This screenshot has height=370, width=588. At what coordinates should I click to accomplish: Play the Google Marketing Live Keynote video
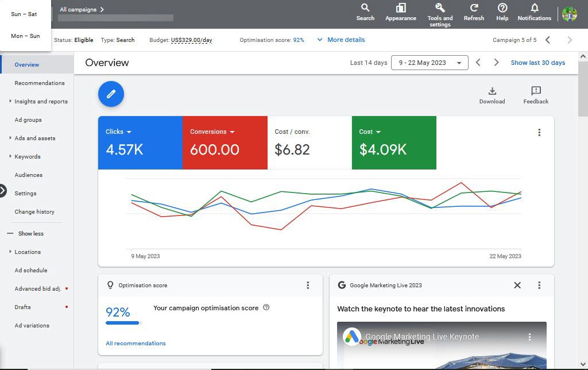pos(442,346)
